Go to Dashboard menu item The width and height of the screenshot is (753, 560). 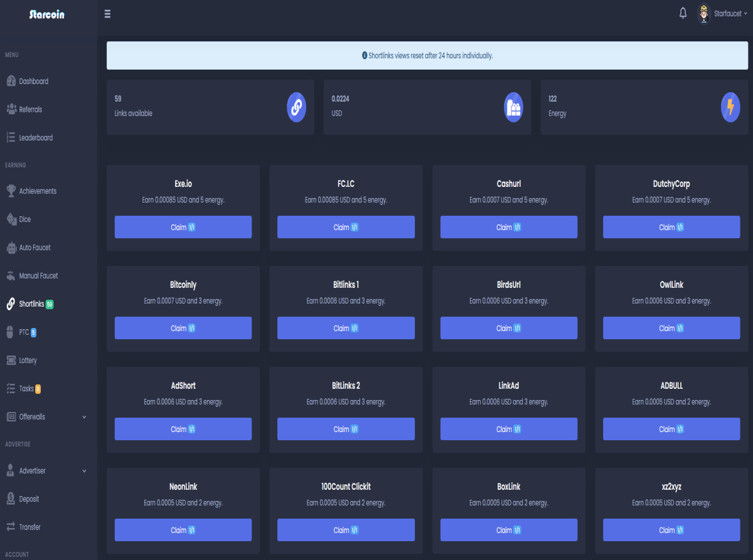click(48, 81)
